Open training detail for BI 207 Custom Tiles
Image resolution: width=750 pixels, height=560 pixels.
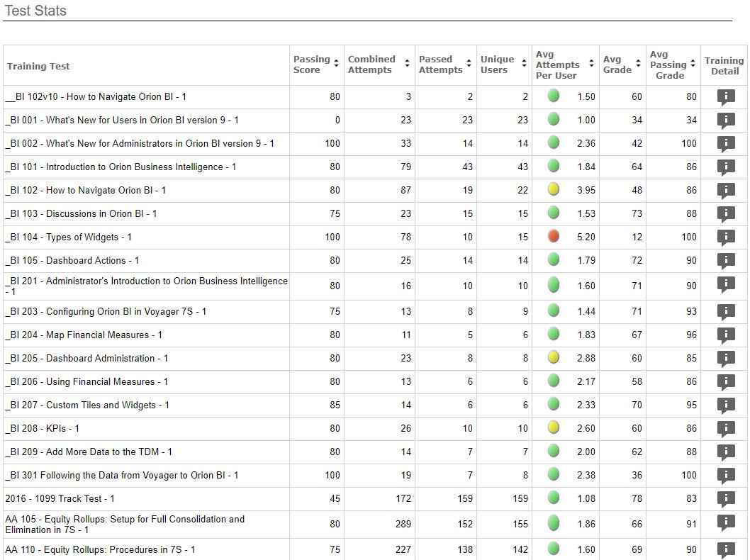pyautogui.click(x=726, y=405)
